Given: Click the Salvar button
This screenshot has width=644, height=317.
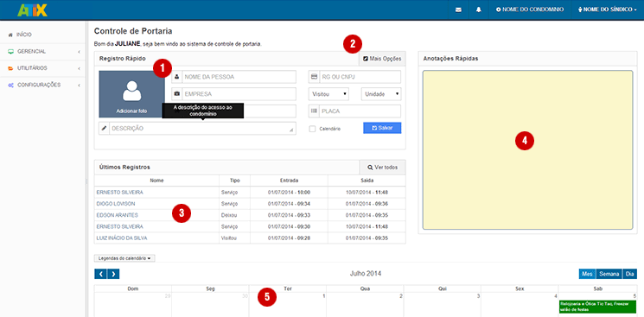Looking at the screenshot, I should click(382, 128).
